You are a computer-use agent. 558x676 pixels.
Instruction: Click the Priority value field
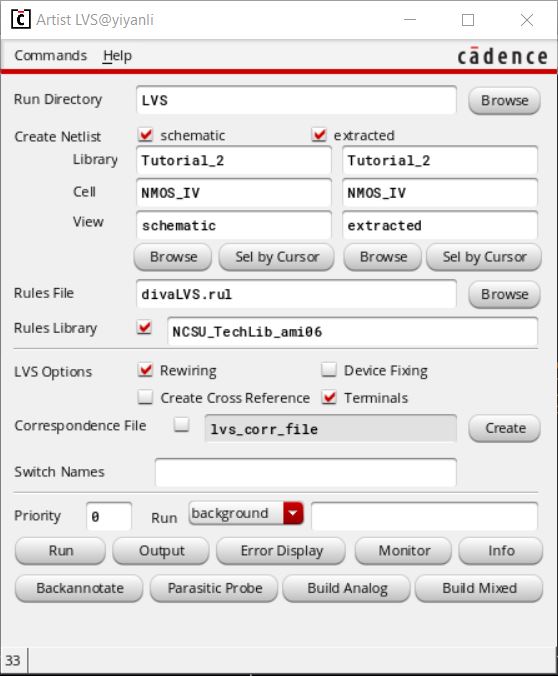click(x=109, y=516)
